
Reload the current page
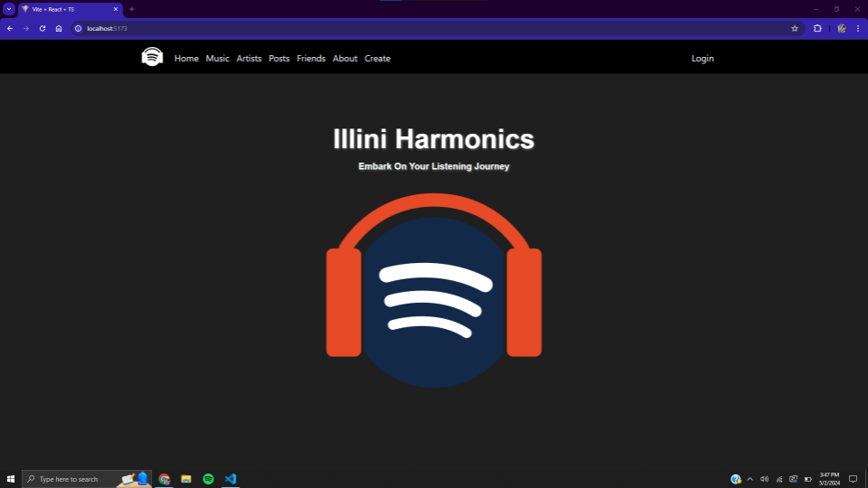tap(42, 28)
